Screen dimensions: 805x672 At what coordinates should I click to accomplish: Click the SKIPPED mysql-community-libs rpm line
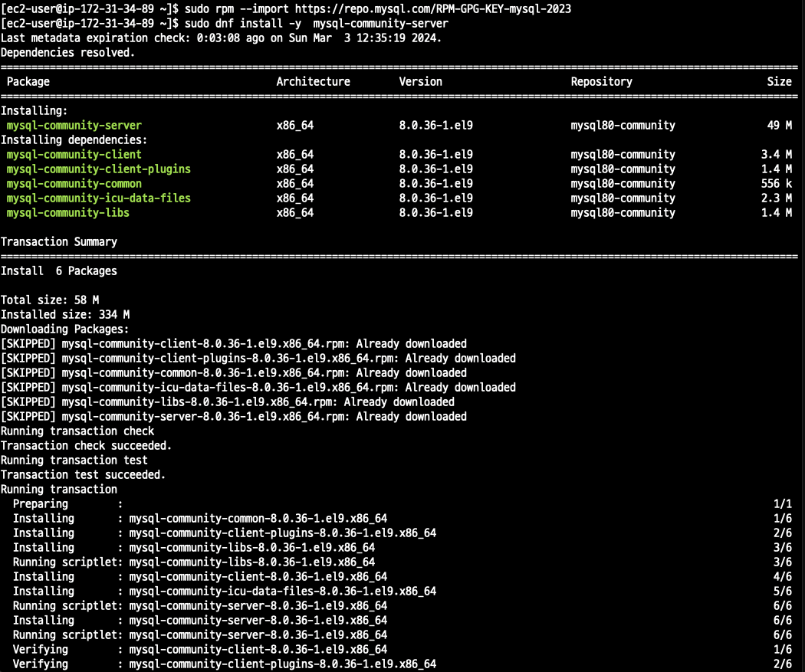228,402
